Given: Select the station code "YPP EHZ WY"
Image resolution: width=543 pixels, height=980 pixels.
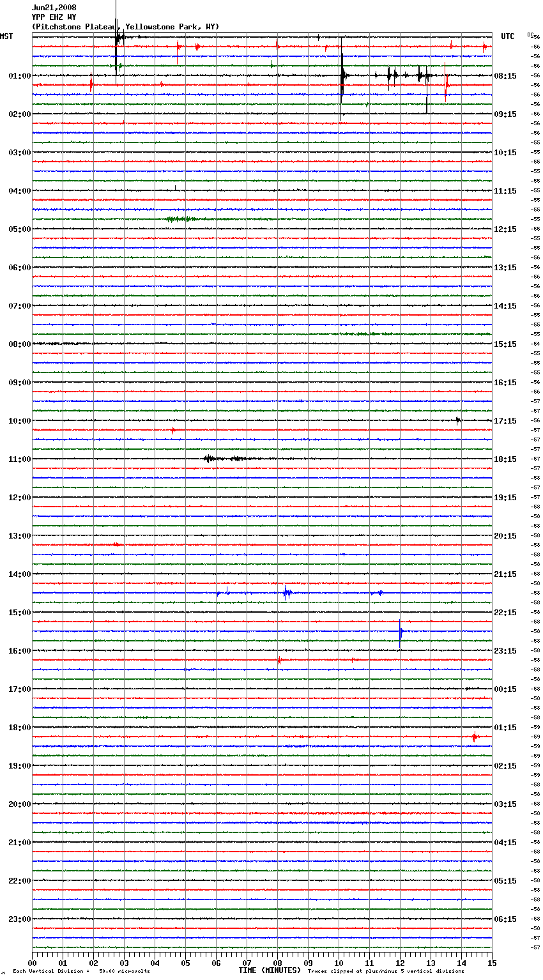Looking at the screenshot, I should click(x=54, y=17).
